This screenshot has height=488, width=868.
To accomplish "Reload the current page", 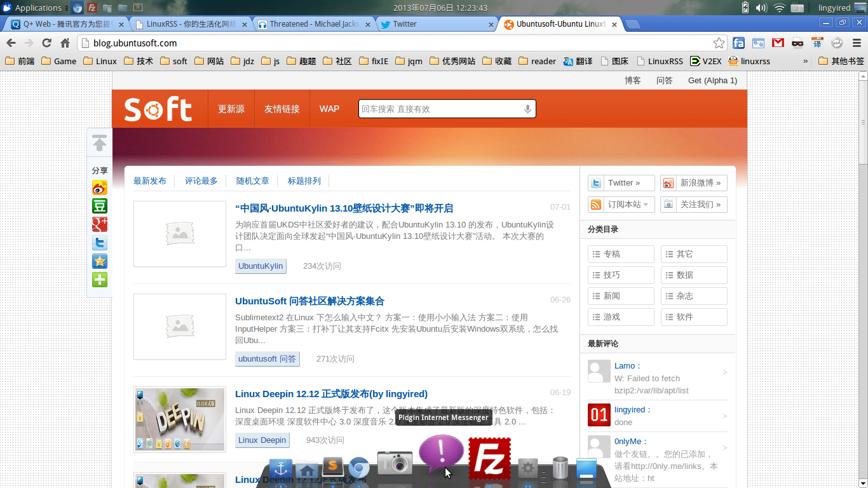I will (46, 43).
